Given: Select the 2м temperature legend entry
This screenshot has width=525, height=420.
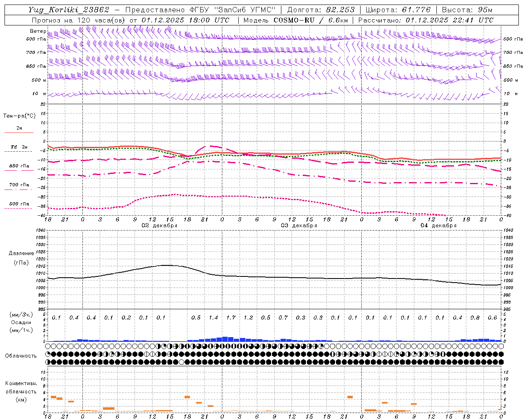Looking at the screenshot, I should point(19,128).
